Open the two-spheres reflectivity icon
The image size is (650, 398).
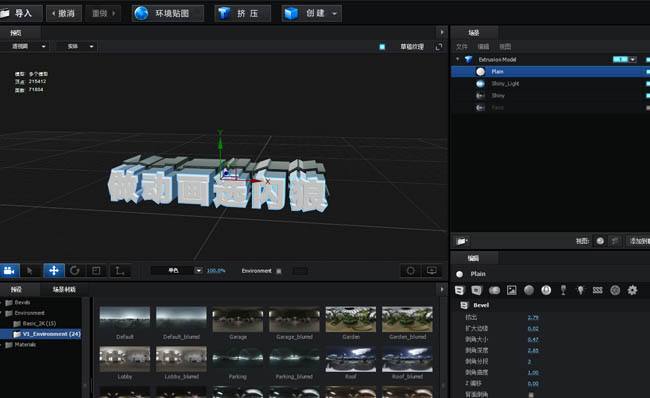(494, 290)
